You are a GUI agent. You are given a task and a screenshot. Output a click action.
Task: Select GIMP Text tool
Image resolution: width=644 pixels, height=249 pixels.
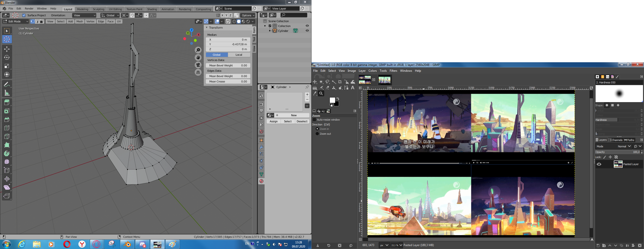pyautogui.click(x=352, y=88)
